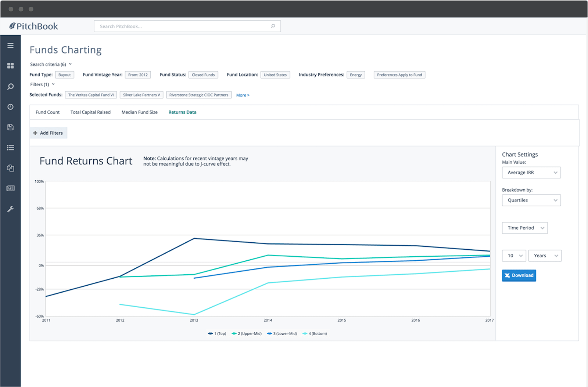
Task: Toggle the 1 (Top) legend series
Action: (217, 334)
